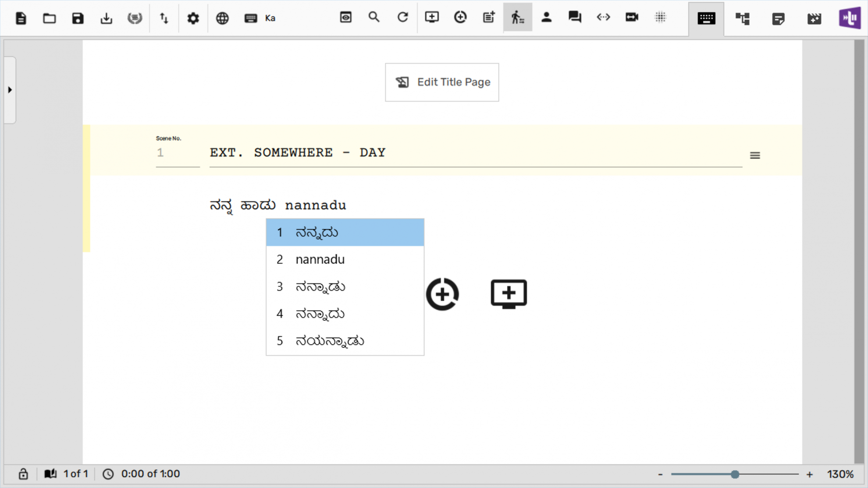Click the Save document icon

click(78, 18)
